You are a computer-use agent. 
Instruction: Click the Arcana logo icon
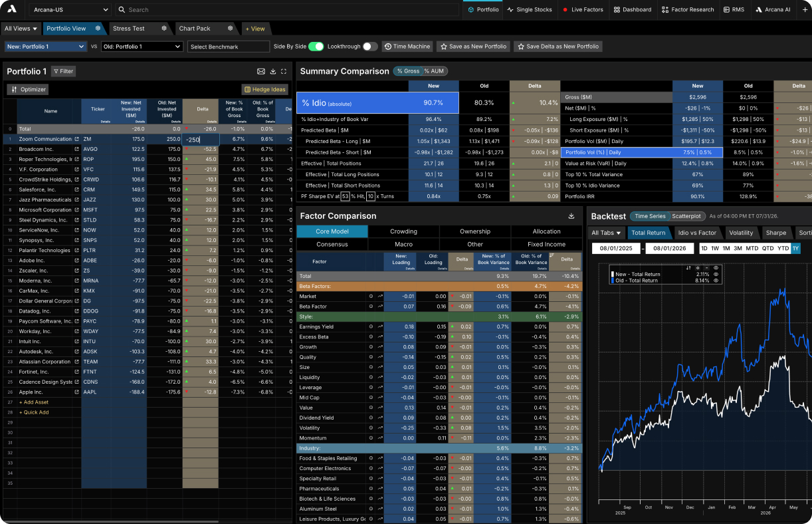pos(11,10)
